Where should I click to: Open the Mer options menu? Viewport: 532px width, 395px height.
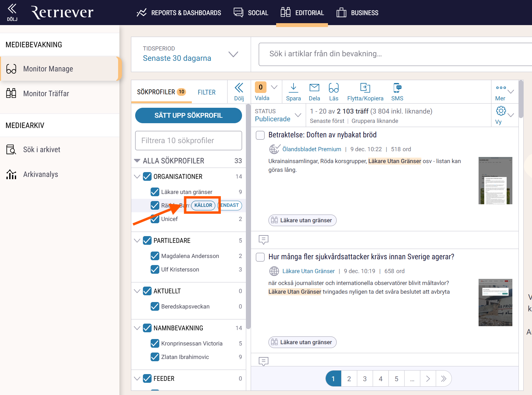(x=504, y=92)
